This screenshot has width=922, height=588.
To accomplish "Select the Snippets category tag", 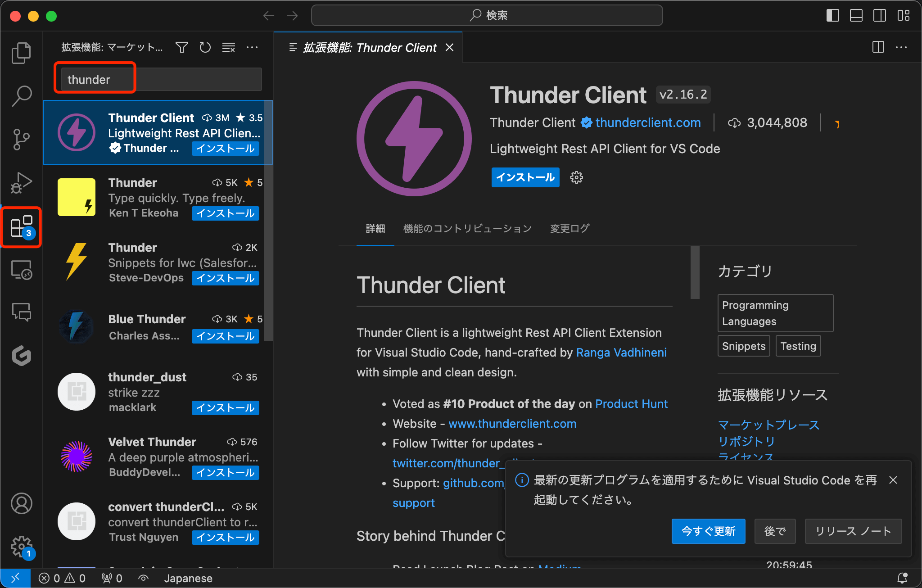I will (744, 346).
